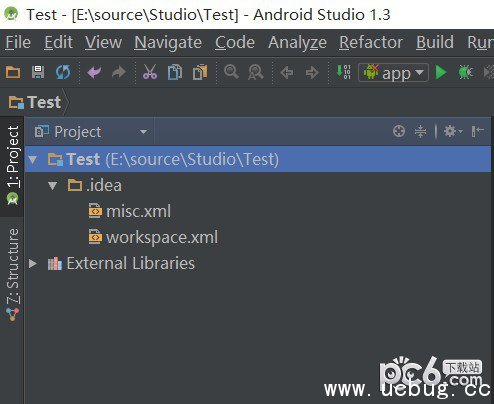Open Find with the magnifier icon

231,72
